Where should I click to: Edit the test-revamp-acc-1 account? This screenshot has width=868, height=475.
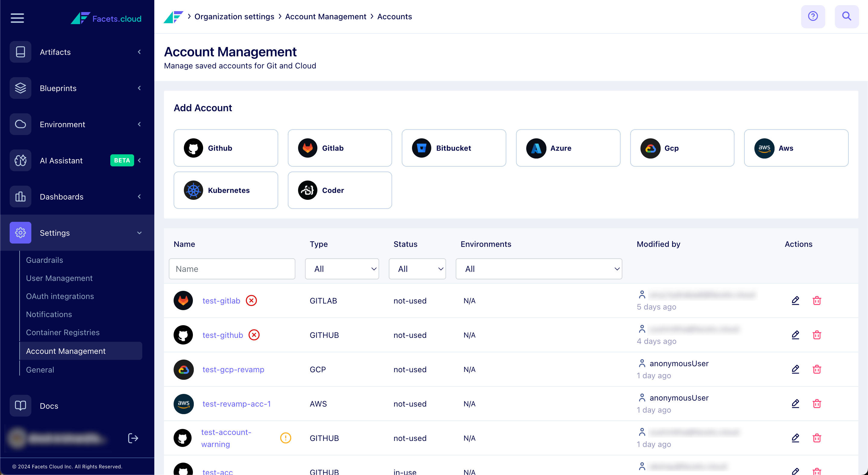tap(796, 404)
